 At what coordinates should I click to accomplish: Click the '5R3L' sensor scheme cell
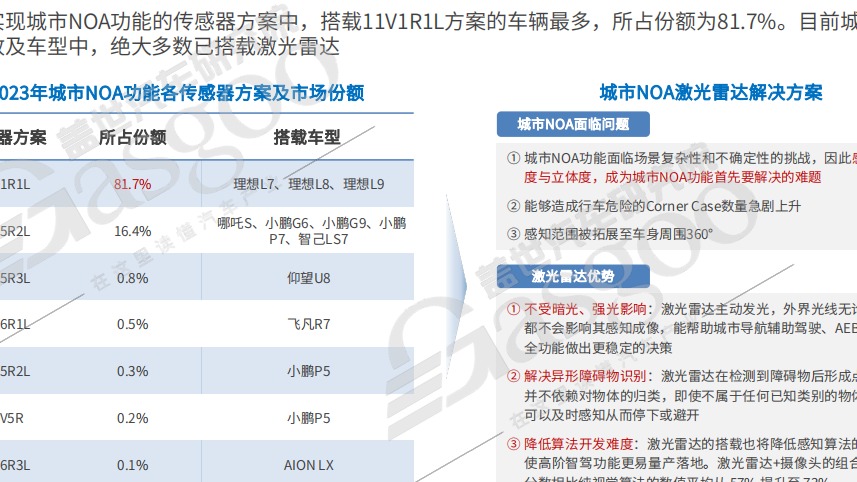(15, 278)
